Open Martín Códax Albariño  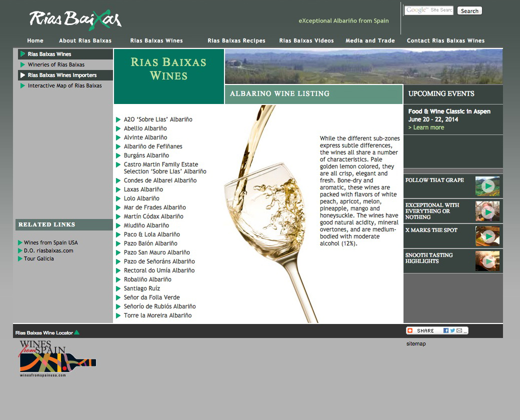tap(153, 216)
